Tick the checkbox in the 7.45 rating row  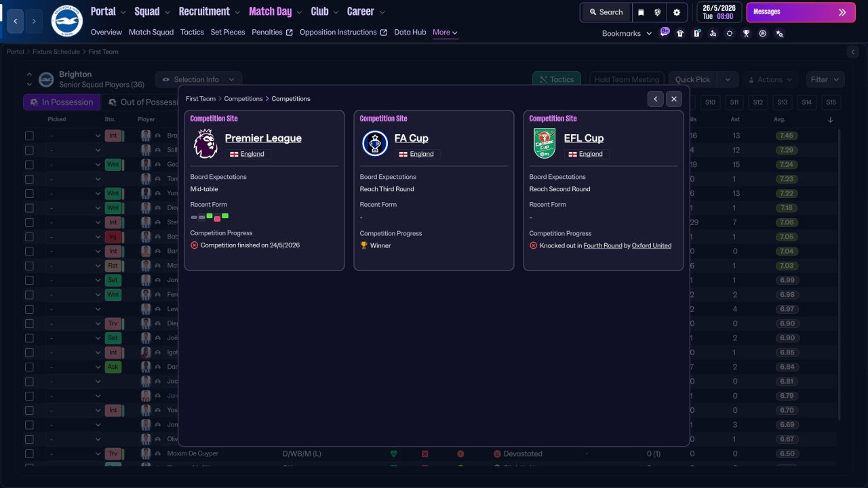[29, 136]
